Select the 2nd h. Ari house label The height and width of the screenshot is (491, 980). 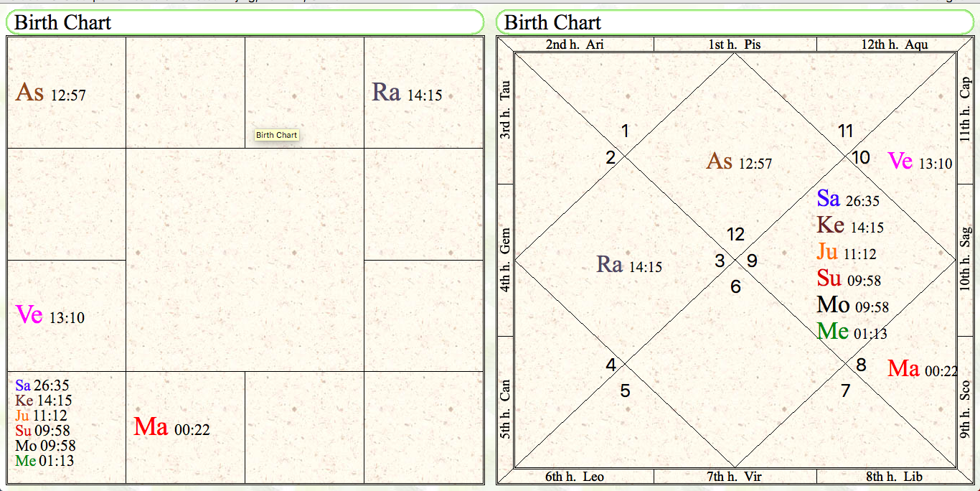575,45
